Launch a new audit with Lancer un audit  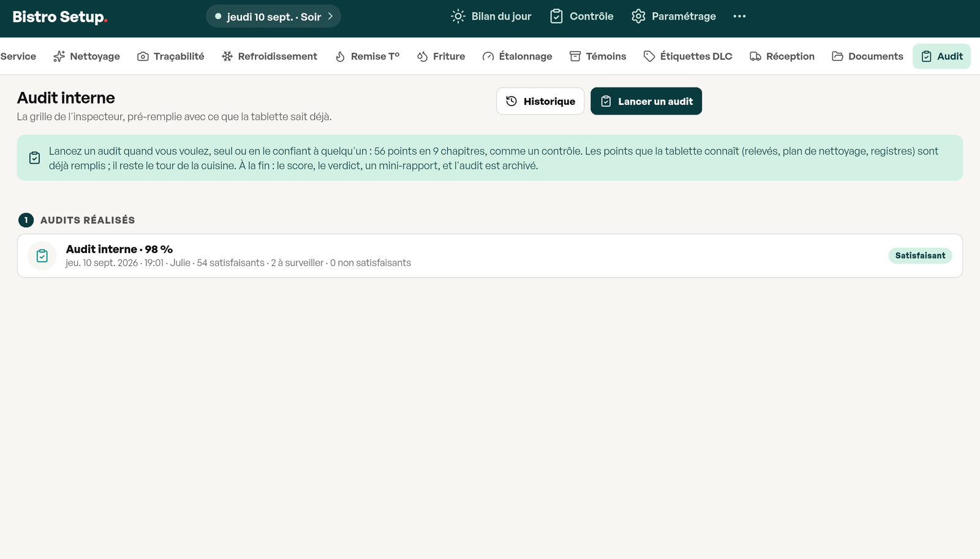[x=646, y=101]
